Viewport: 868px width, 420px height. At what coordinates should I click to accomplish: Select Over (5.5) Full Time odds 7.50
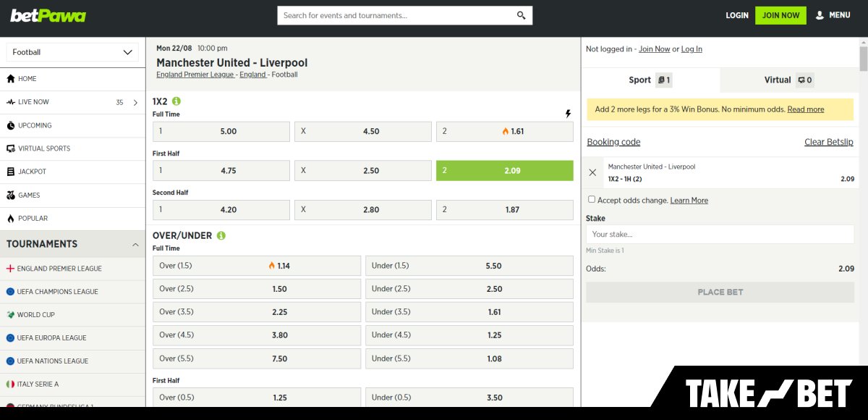point(257,358)
